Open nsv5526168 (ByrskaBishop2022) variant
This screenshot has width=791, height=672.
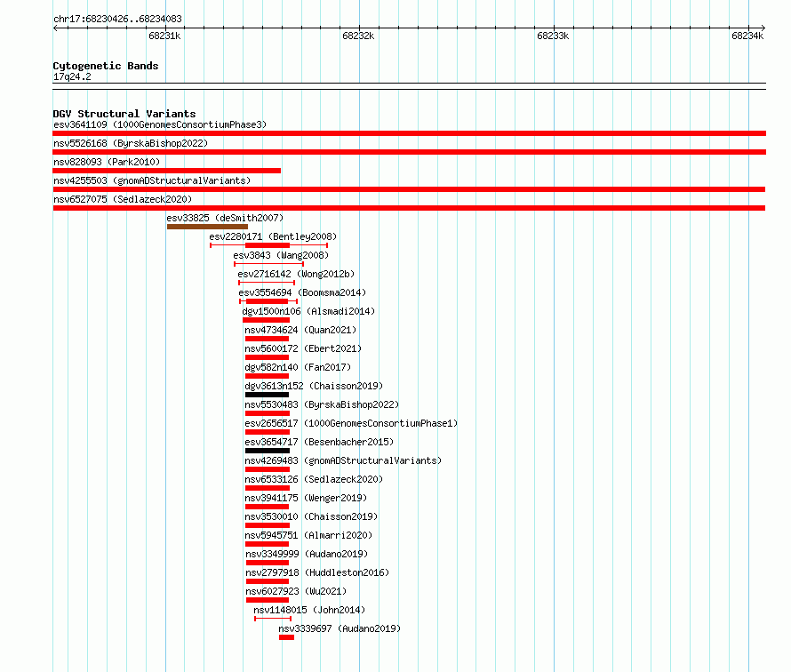[131, 143]
